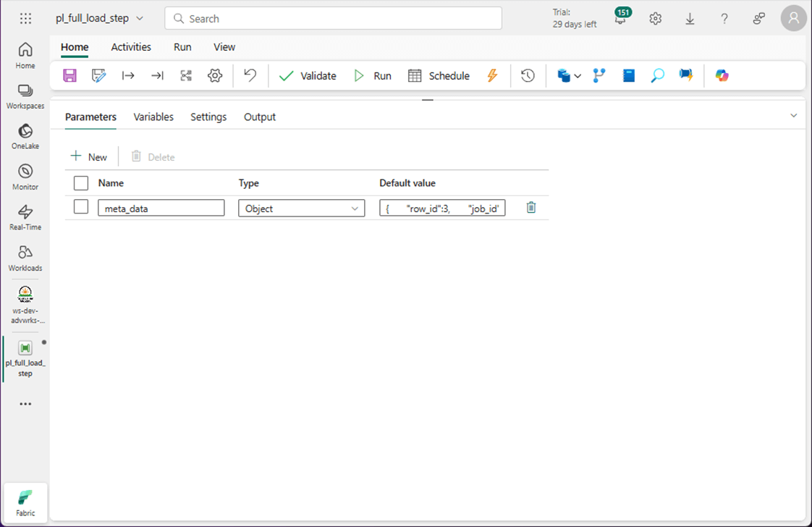Switch to the Home ribbon tab
The image size is (812, 527).
[x=75, y=47]
